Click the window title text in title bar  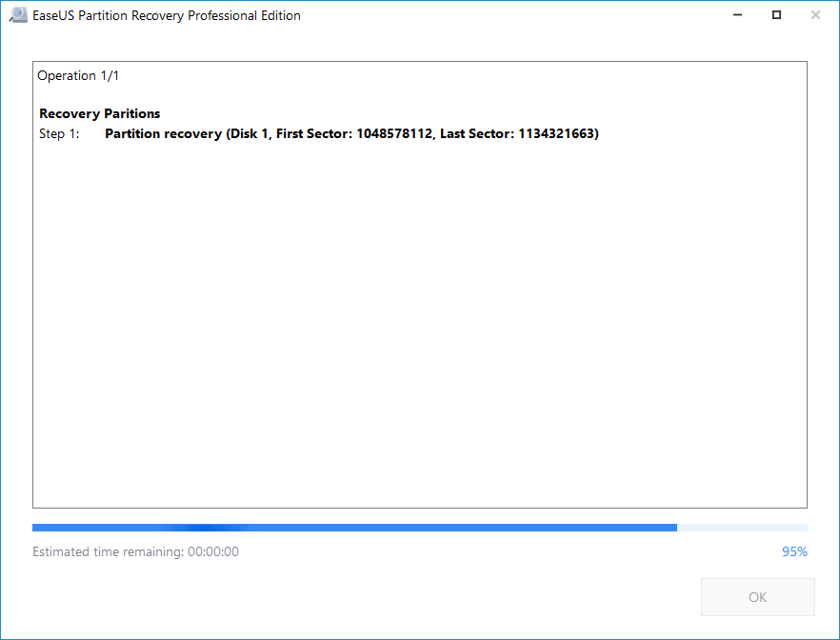tap(167, 15)
